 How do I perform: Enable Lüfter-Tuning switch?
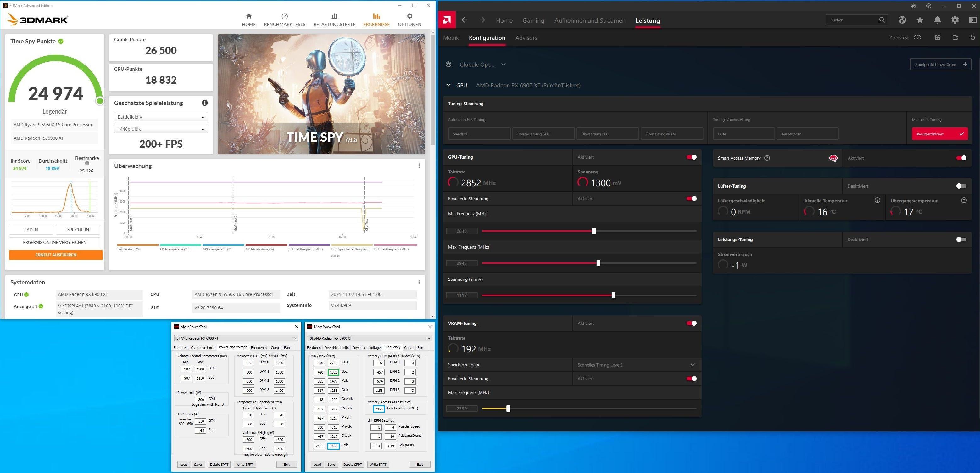(961, 186)
